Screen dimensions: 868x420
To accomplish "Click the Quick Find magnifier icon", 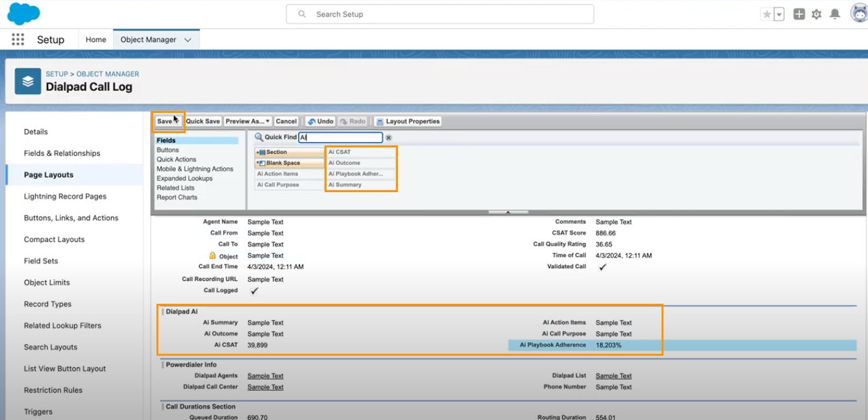I will point(258,137).
